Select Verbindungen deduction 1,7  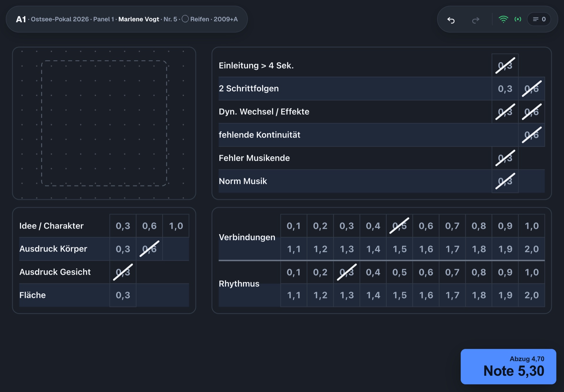[452, 249]
